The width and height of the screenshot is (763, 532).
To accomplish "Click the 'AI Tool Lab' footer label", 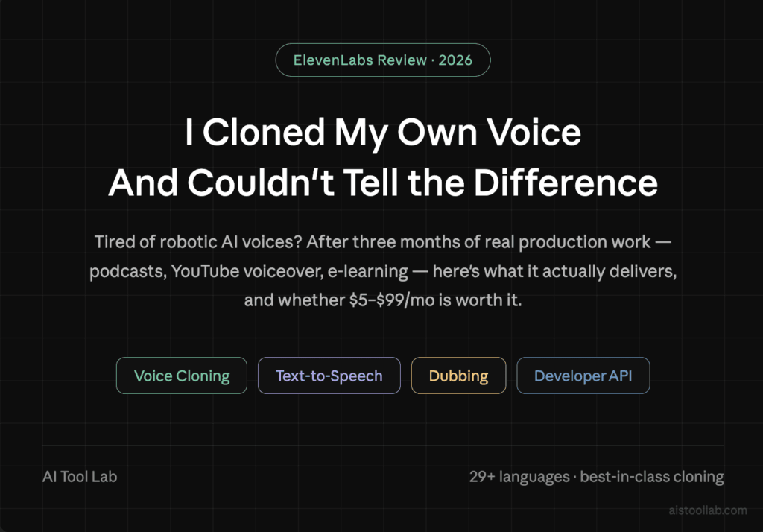I will [x=80, y=477].
